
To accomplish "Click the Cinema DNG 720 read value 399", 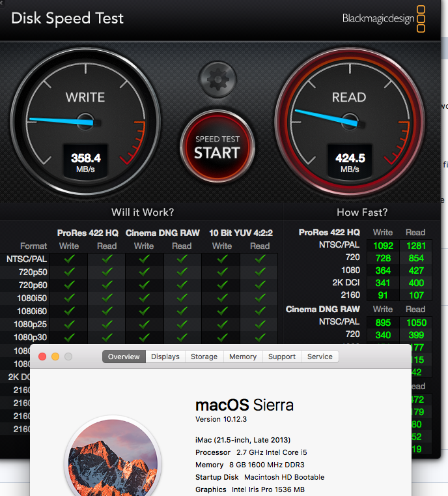I will pyautogui.click(x=416, y=335).
